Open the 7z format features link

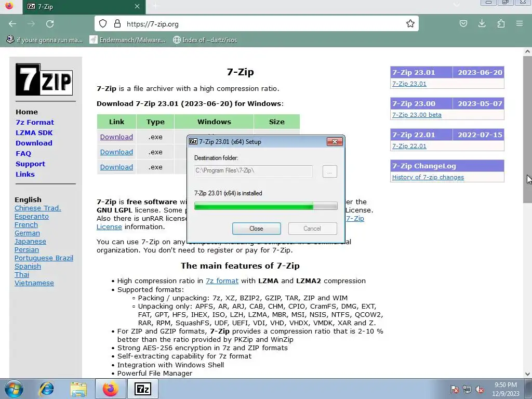(222, 281)
